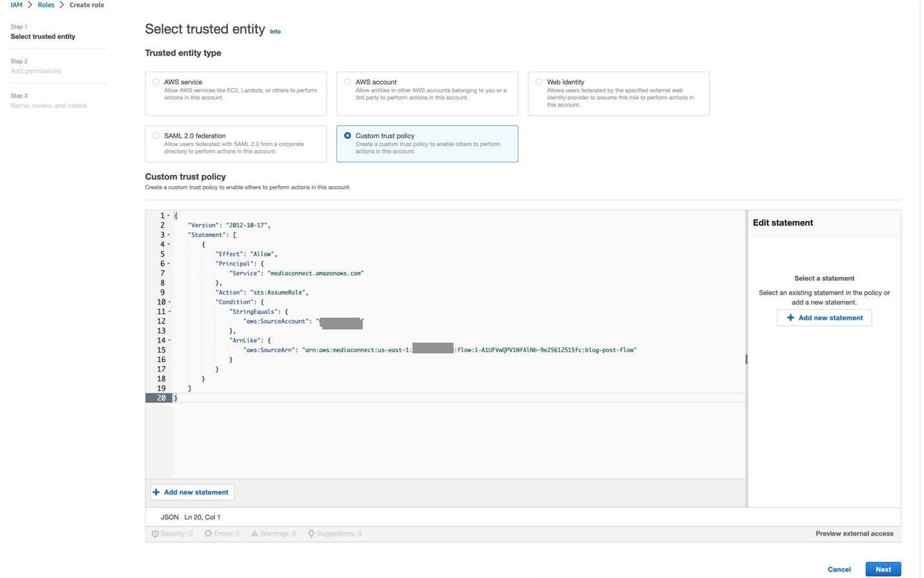
Task: Click plus icon below the policy editor
Action: click(x=156, y=492)
